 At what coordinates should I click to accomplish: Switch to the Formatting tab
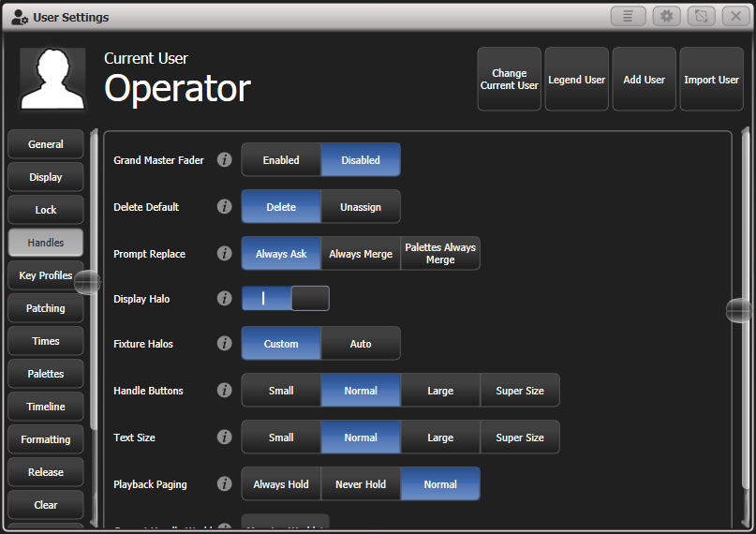pos(45,438)
